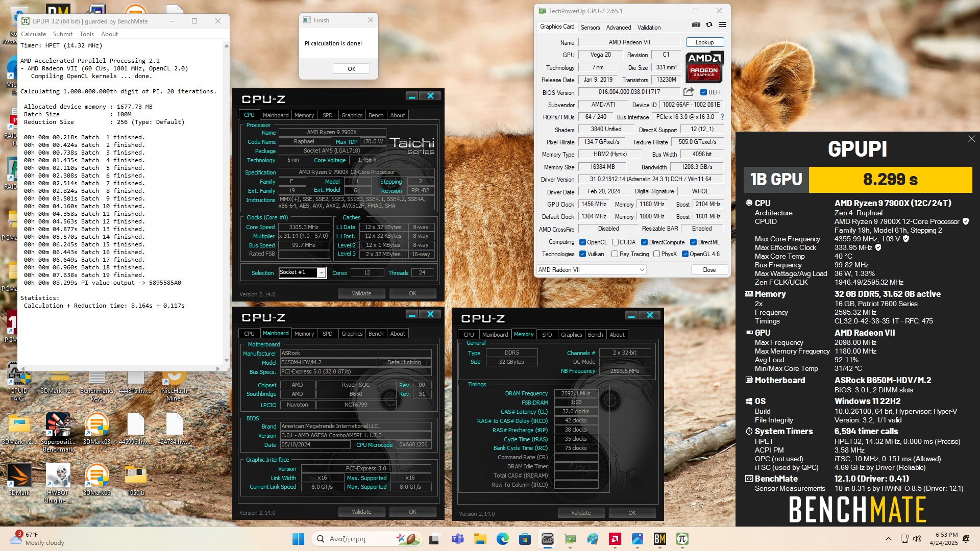Click the GPUPI pi icon in taskbar
This screenshot has height=551, width=980.
[x=682, y=539]
